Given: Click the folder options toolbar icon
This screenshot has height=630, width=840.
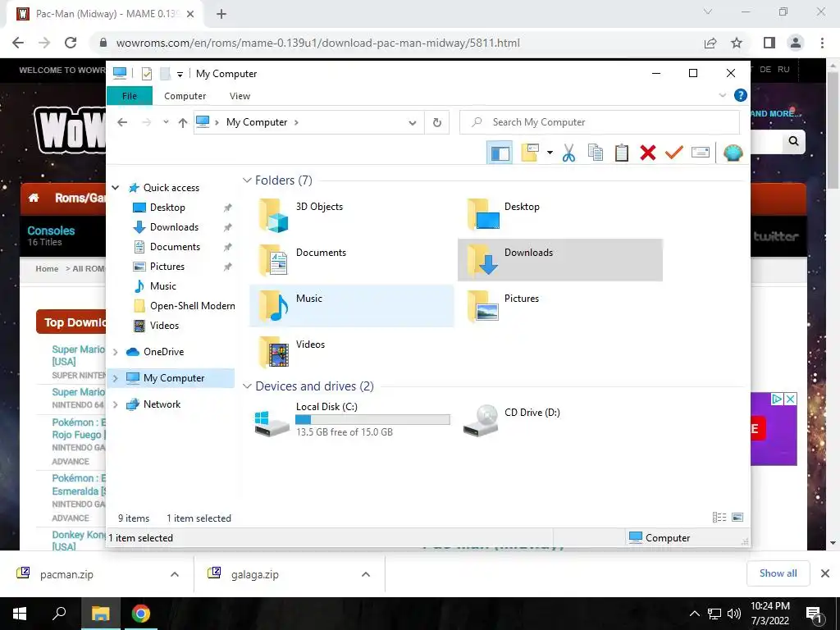Looking at the screenshot, I should pos(530,153).
